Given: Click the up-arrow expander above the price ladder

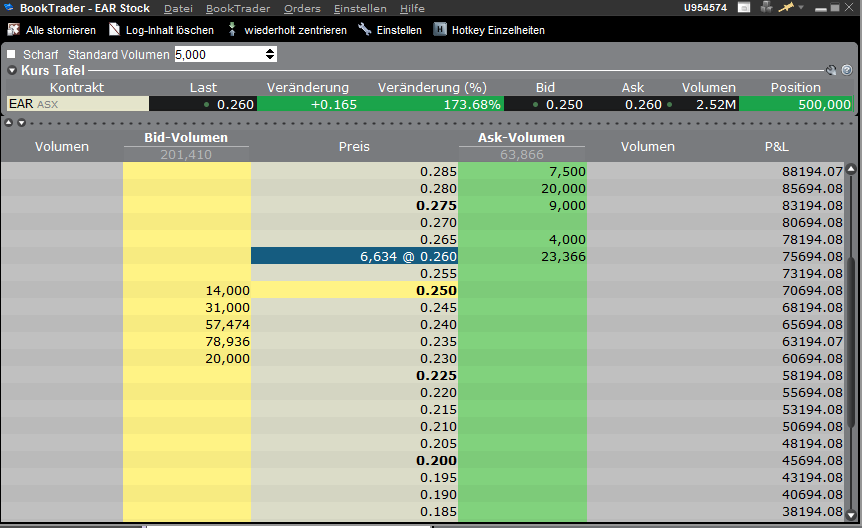Looking at the screenshot, I should click(x=9, y=123).
